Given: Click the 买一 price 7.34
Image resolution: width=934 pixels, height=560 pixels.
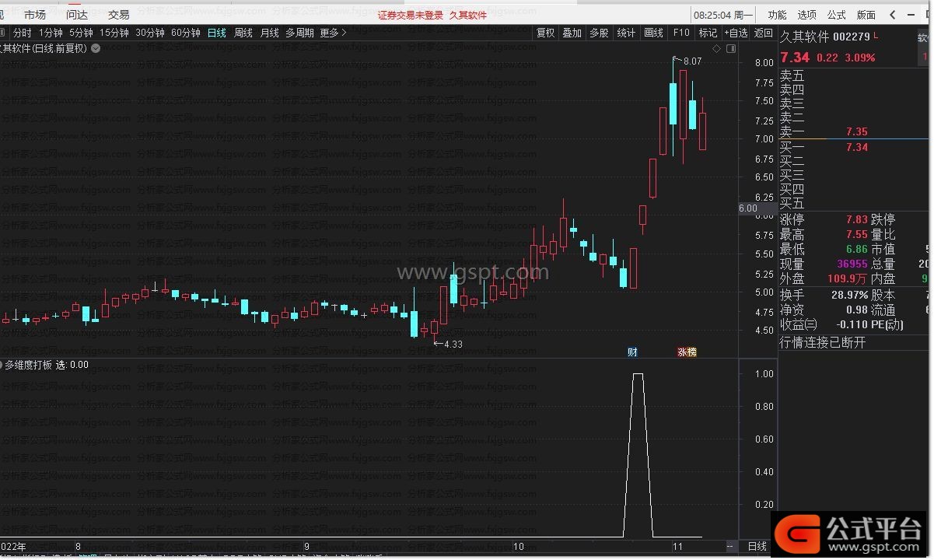Looking at the screenshot, I should point(857,147).
